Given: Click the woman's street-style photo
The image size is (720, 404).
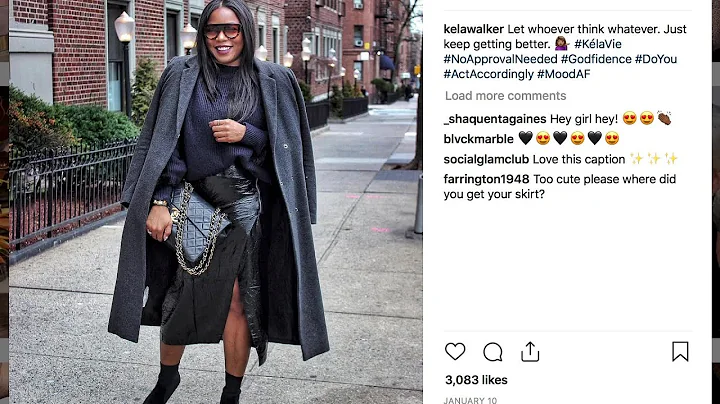Looking at the screenshot, I should pyautogui.click(x=216, y=202).
